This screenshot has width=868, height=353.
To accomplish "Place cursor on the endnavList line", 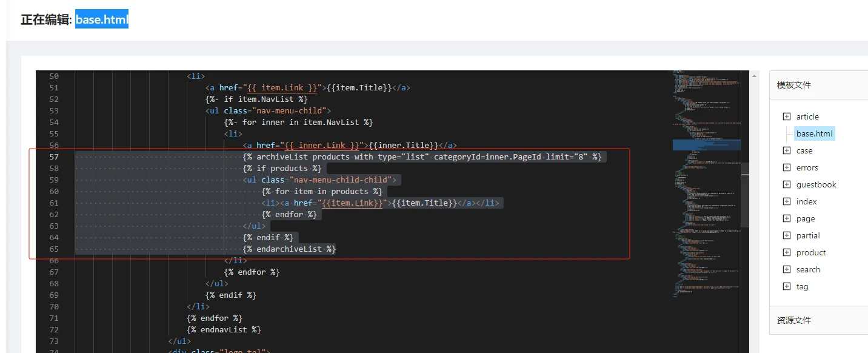I will [224, 330].
